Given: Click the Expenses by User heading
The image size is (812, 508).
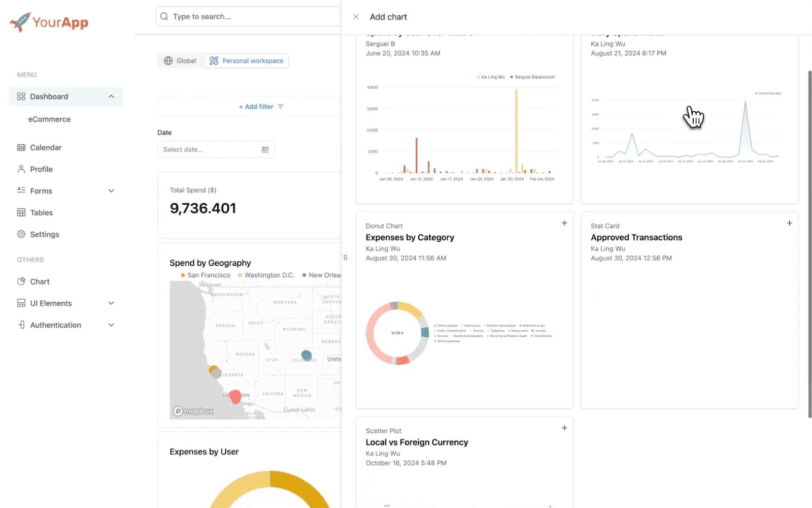Looking at the screenshot, I should 204,452.
